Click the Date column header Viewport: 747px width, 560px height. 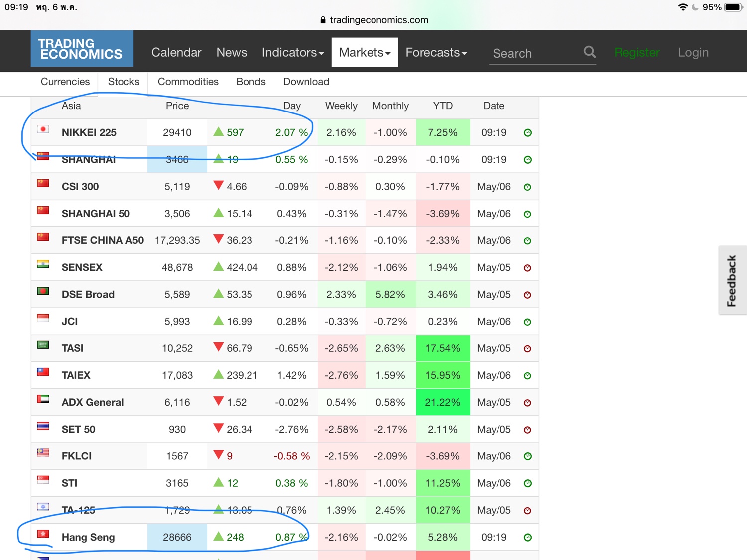[x=494, y=106]
